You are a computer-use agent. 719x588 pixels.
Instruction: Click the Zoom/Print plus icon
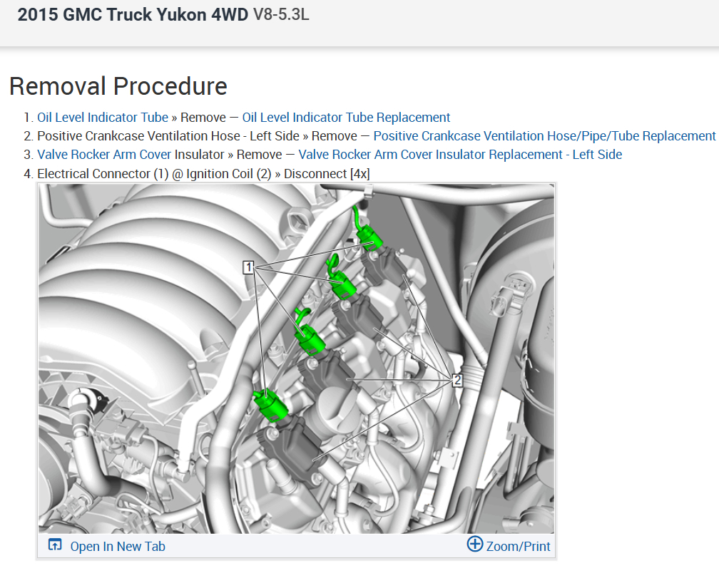pos(474,544)
